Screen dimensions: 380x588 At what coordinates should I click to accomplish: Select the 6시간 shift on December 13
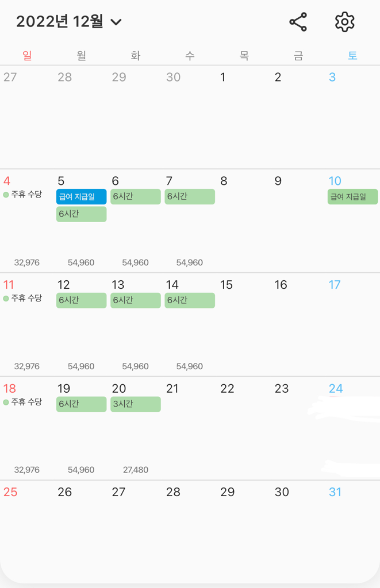click(135, 300)
